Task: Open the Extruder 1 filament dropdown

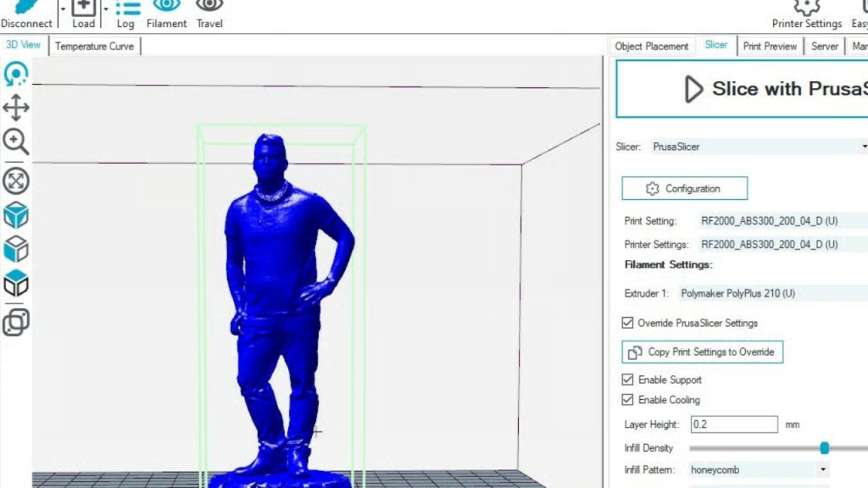Action: click(x=771, y=294)
